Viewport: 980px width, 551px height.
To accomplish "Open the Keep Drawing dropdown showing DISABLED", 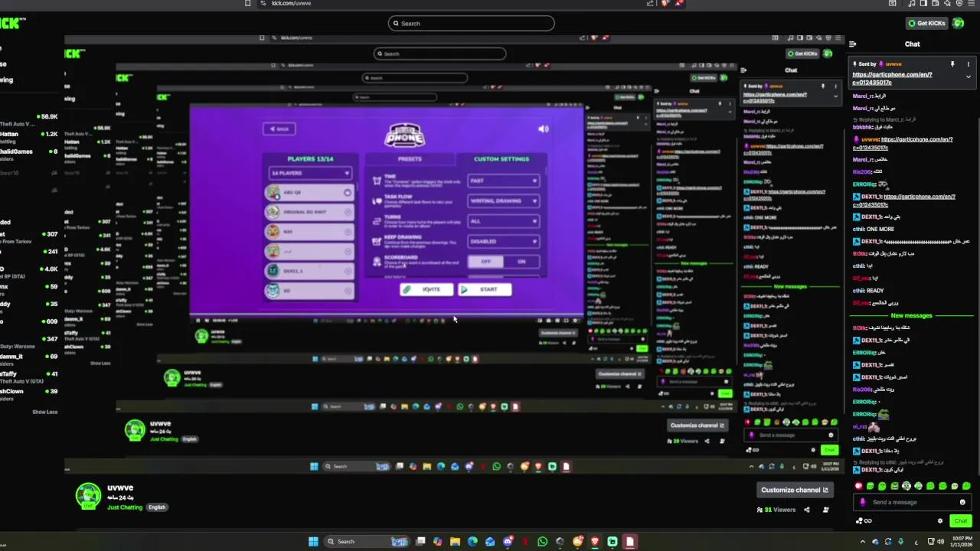I will tap(503, 241).
